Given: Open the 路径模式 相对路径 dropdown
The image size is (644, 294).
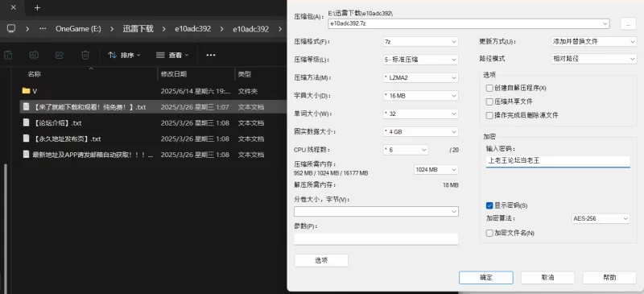Looking at the screenshot, I should tap(594, 59).
